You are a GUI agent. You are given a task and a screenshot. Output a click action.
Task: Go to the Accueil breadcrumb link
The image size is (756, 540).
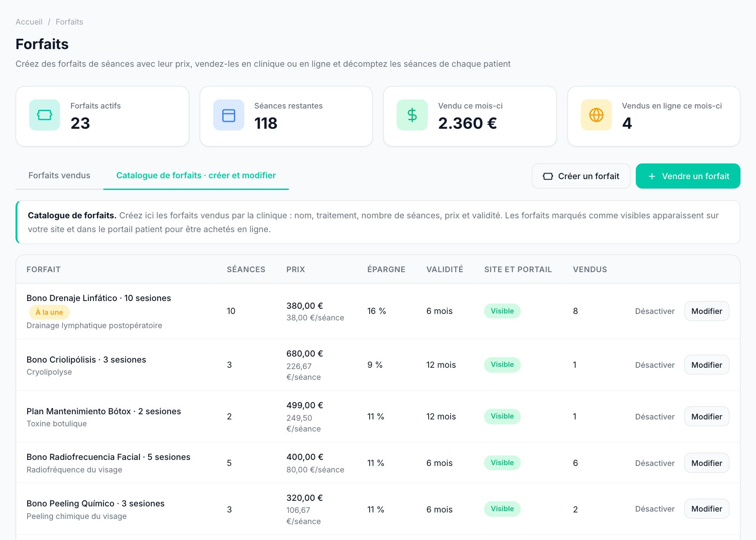[29, 22]
